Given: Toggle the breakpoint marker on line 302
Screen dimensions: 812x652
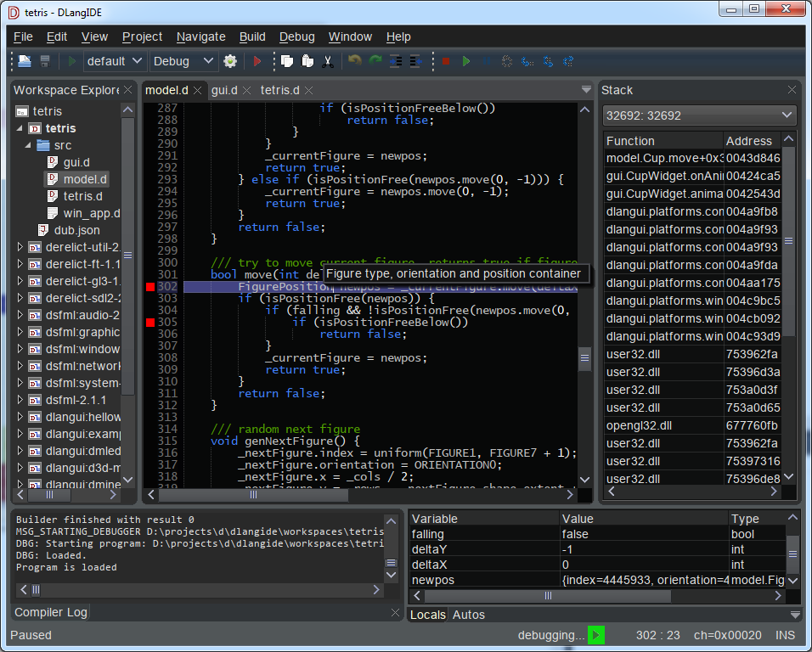Looking at the screenshot, I should [x=150, y=287].
